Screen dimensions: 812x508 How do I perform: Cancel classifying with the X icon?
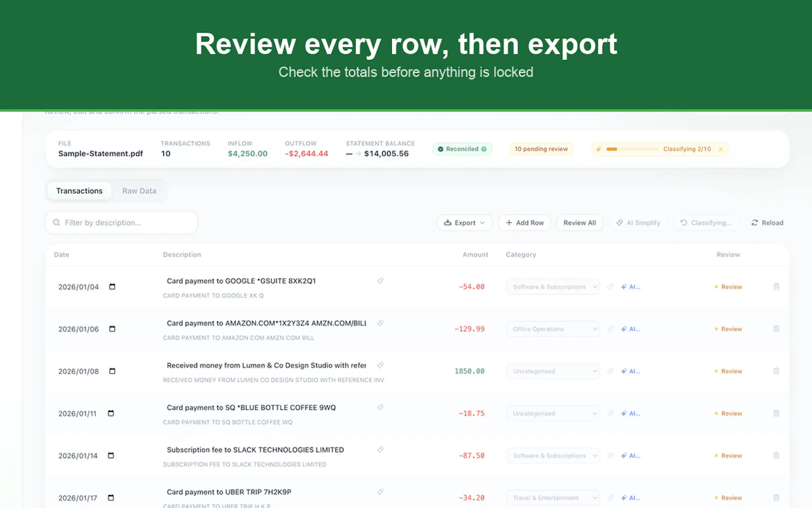(721, 149)
